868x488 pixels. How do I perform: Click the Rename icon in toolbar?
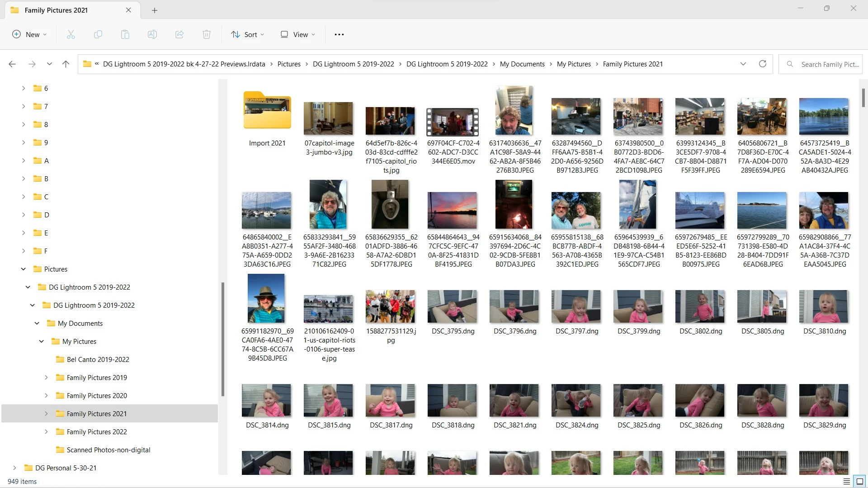click(152, 34)
